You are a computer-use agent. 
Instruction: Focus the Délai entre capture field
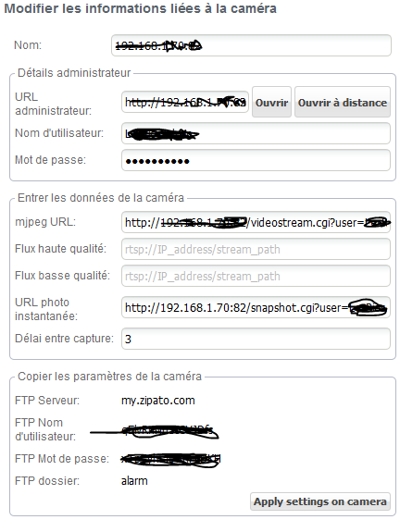256,339
